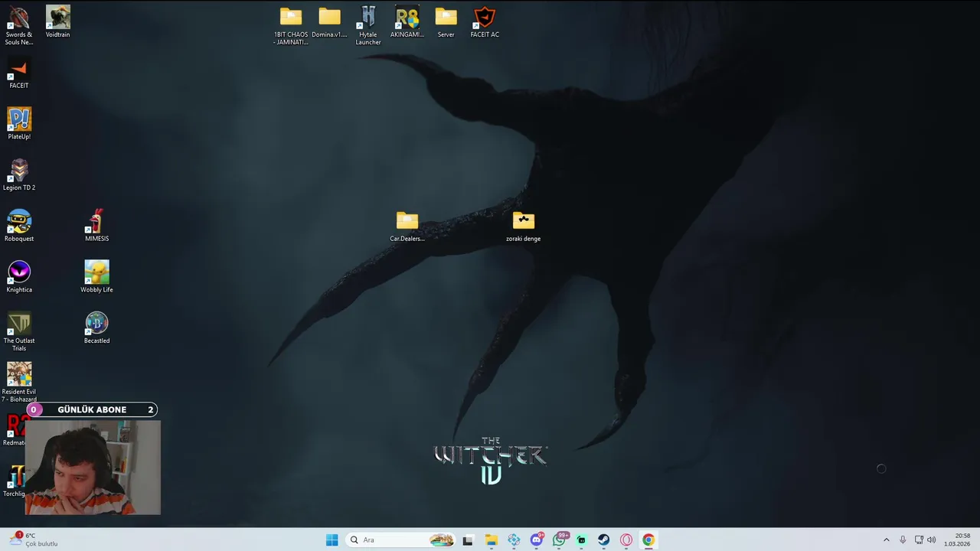Open Discord from the taskbar
This screenshot has width=980, height=551.
coord(537,540)
